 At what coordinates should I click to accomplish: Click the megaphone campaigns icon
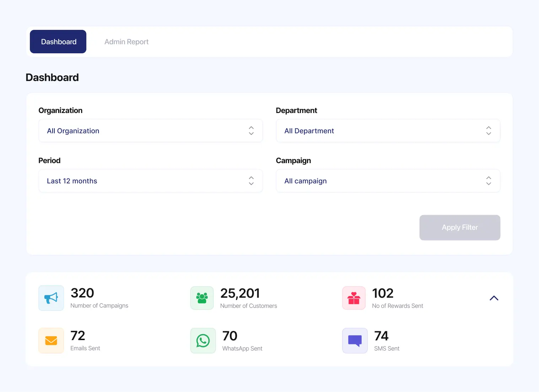[x=51, y=298]
